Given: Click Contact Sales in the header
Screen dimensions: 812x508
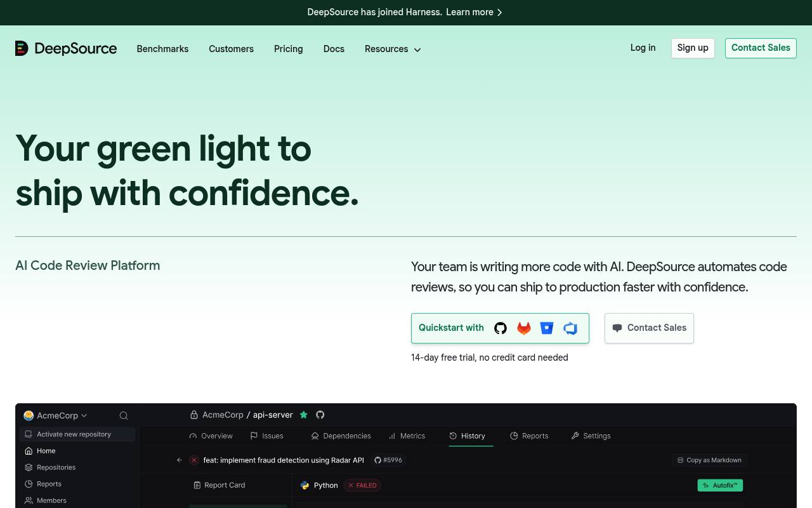Looking at the screenshot, I should [761, 48].
